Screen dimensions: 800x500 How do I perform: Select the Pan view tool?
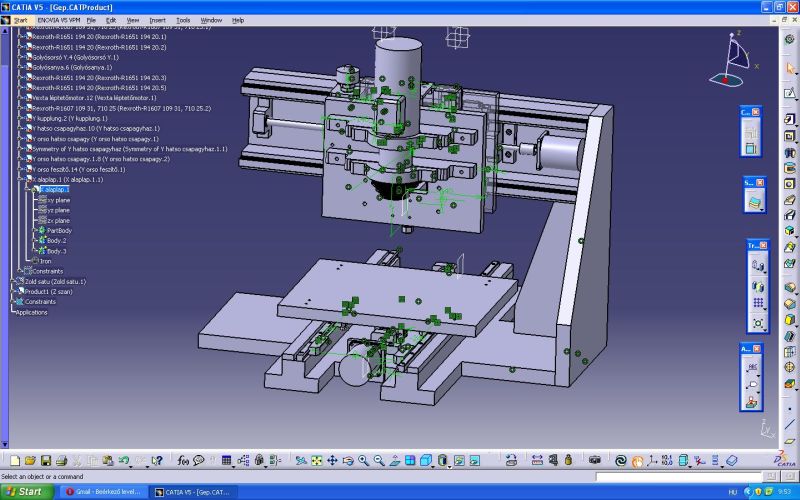click(x=332, y=461)
